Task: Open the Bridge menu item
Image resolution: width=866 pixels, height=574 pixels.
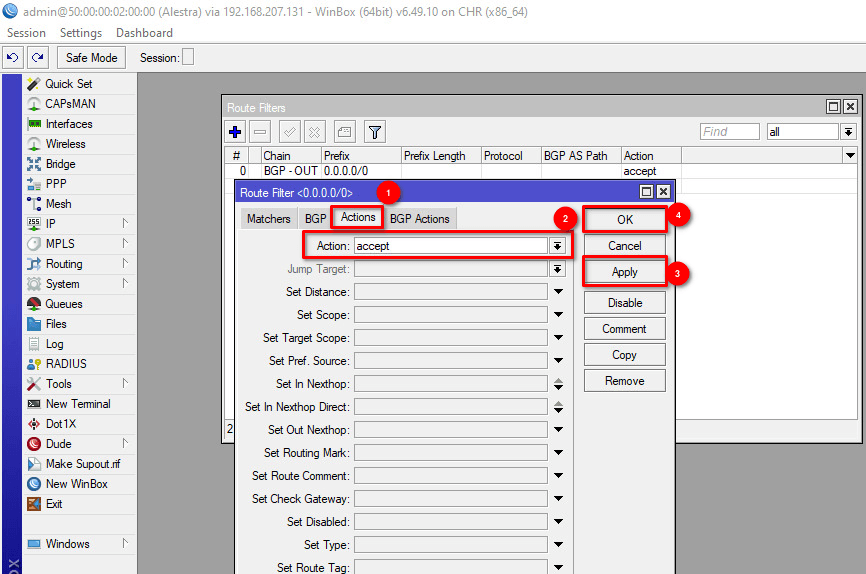Action: (x=60, y=164)
